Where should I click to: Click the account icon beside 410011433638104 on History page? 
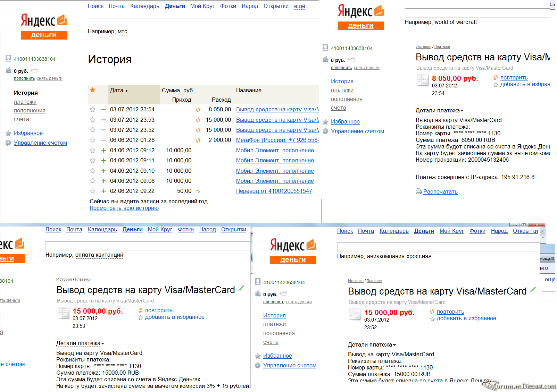pos(8,58)
